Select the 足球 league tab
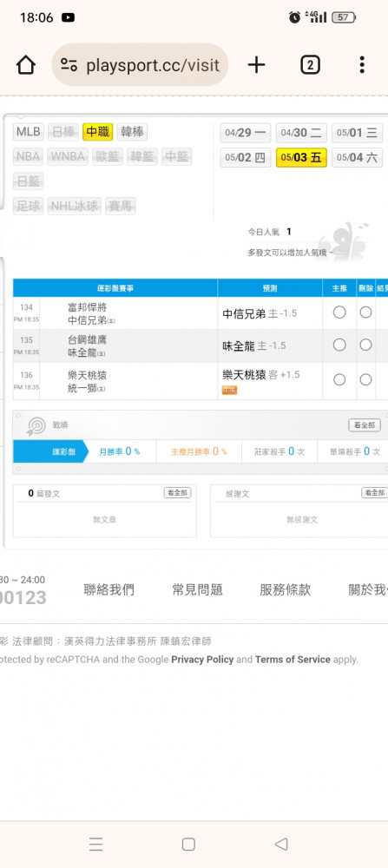Viewport: 388px width, 868px height. pos(29,206)
